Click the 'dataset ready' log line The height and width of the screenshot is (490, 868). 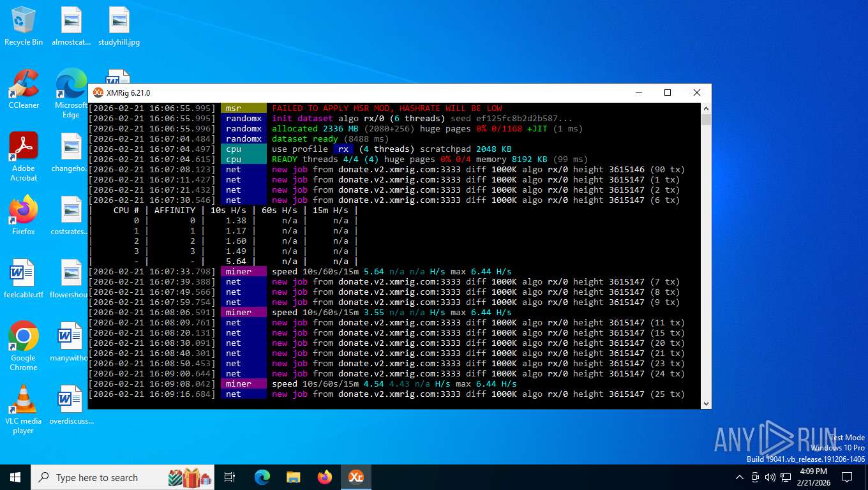pos(331,139)
